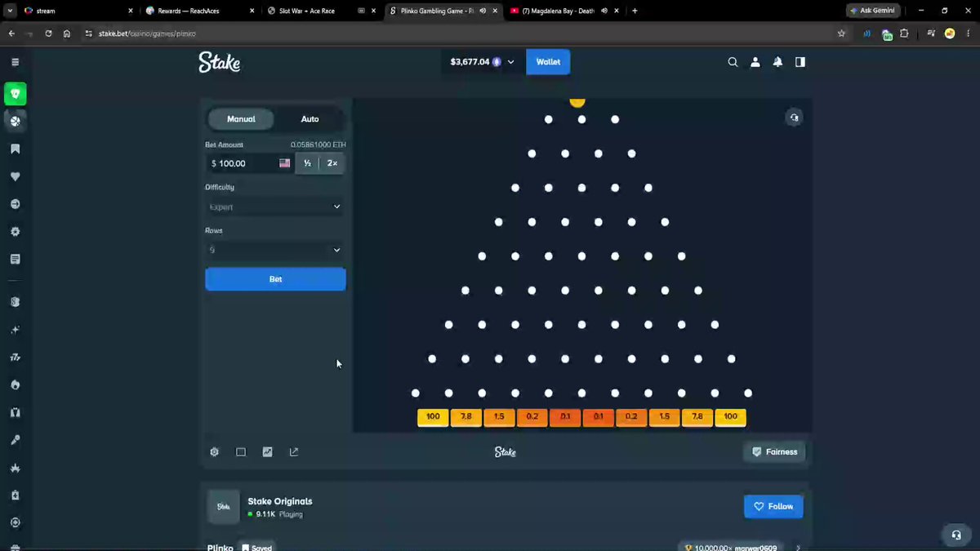This screenshot has height=551, width=980.
Task: Open the browser tab search chevron
Action: (x=11, y=11)
